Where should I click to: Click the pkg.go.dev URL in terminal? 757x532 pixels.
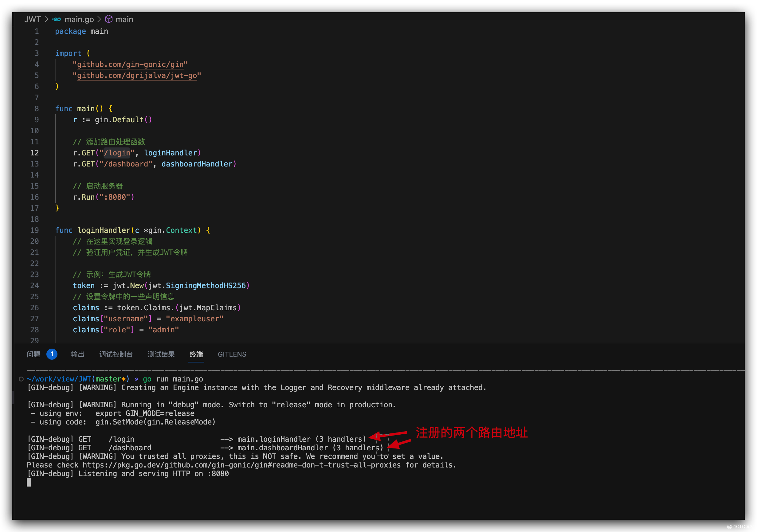tap(242, 465)
